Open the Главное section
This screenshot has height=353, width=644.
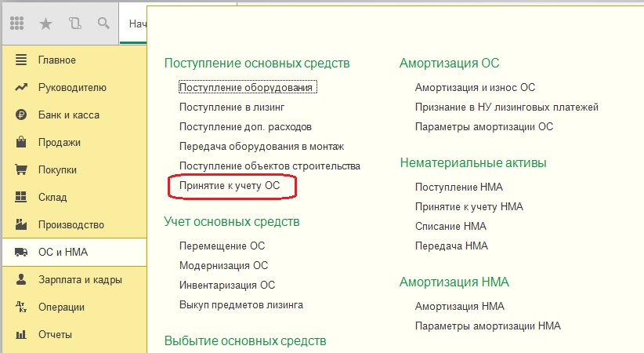tap(56, 60)
